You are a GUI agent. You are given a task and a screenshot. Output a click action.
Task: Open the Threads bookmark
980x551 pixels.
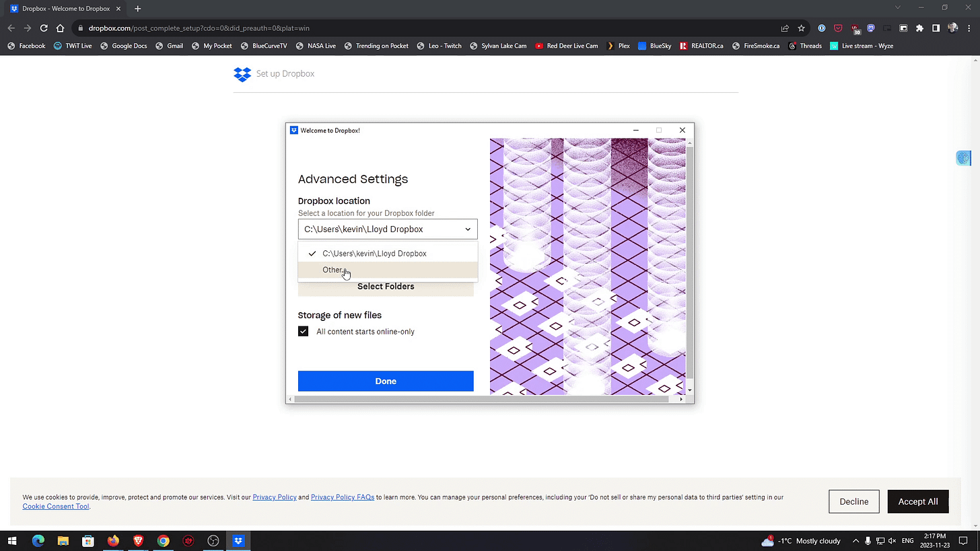(x=804, y=46)
